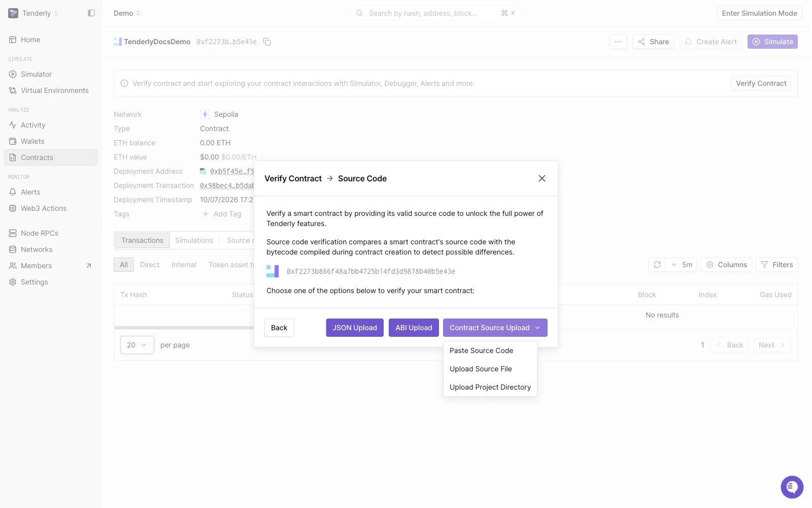Select the All transactions filter tab

[x=124, y=265]
